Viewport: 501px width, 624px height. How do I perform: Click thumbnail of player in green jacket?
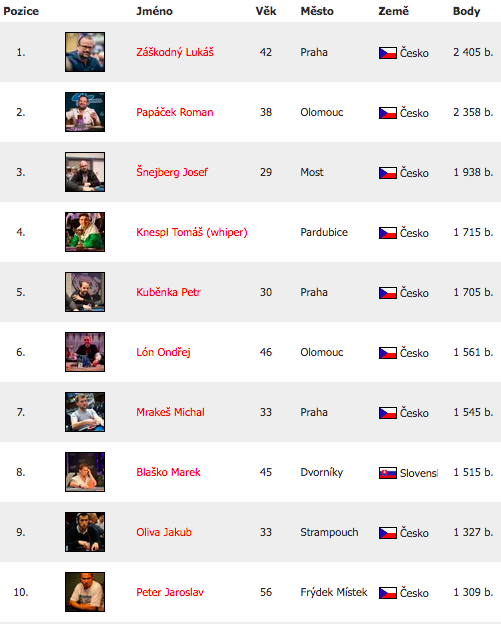click(x=85, y=232)
